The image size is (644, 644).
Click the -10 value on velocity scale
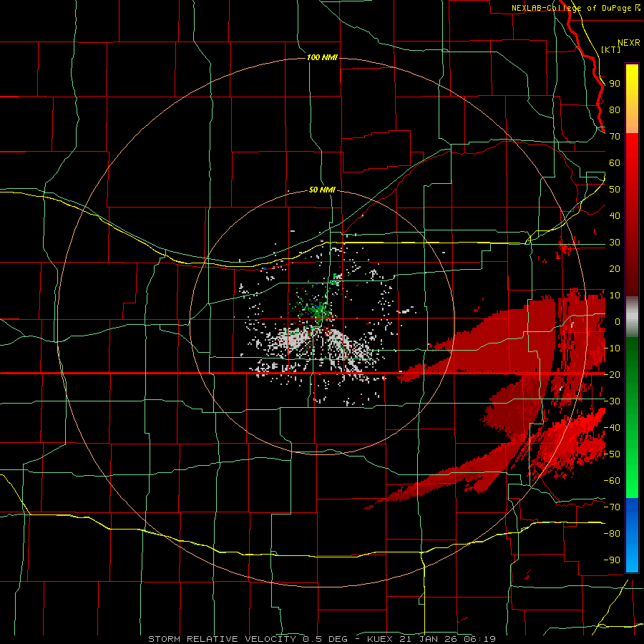pyautogui.click(x=612, y=348)
